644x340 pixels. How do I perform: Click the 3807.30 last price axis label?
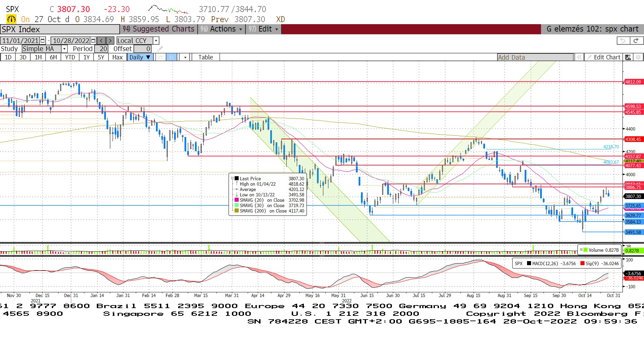[633, 196]
